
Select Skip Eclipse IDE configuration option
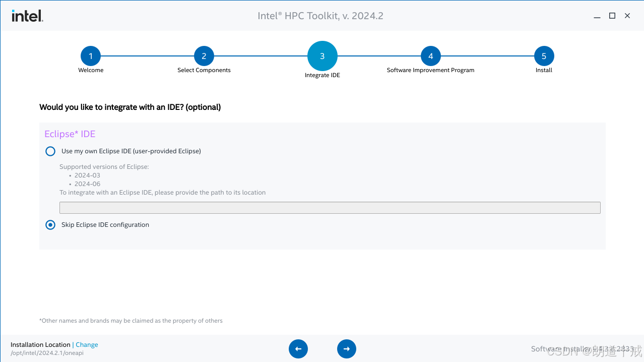50,225
